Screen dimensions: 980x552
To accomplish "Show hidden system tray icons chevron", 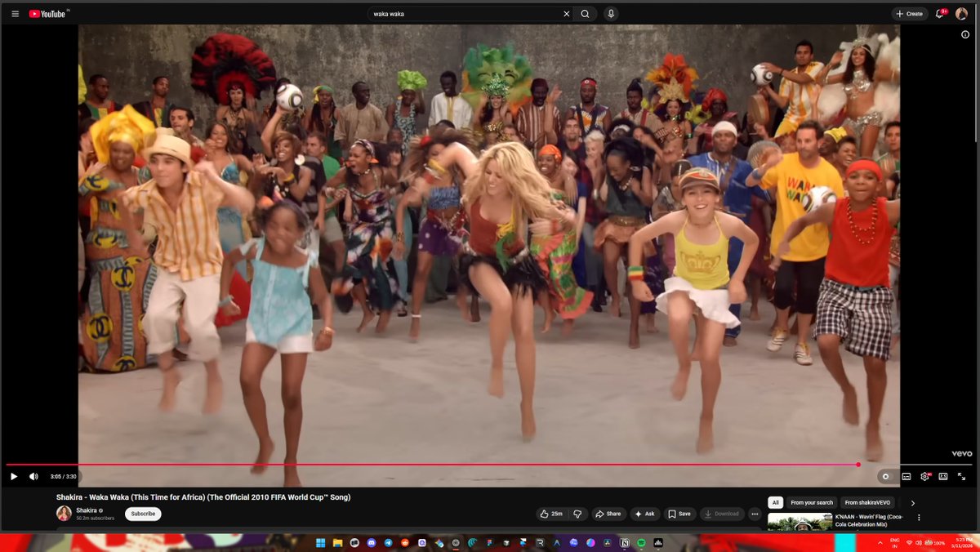I will tap(880, 543).
